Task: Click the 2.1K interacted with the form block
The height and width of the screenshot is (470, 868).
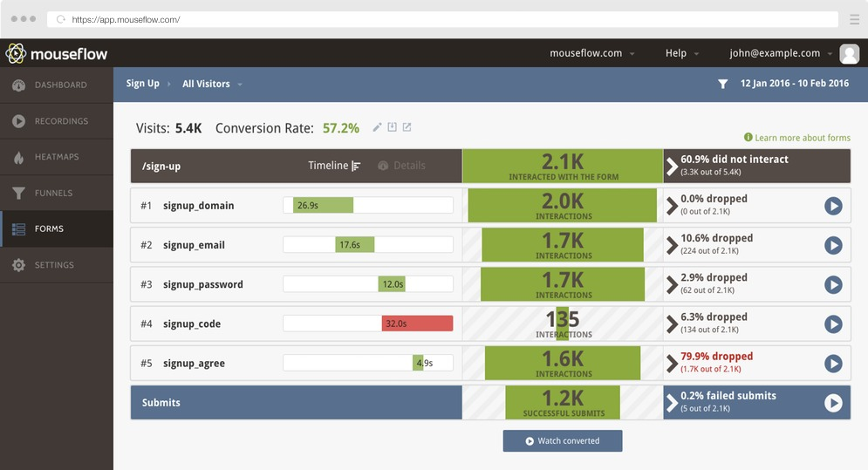Action: click(563, 166)
